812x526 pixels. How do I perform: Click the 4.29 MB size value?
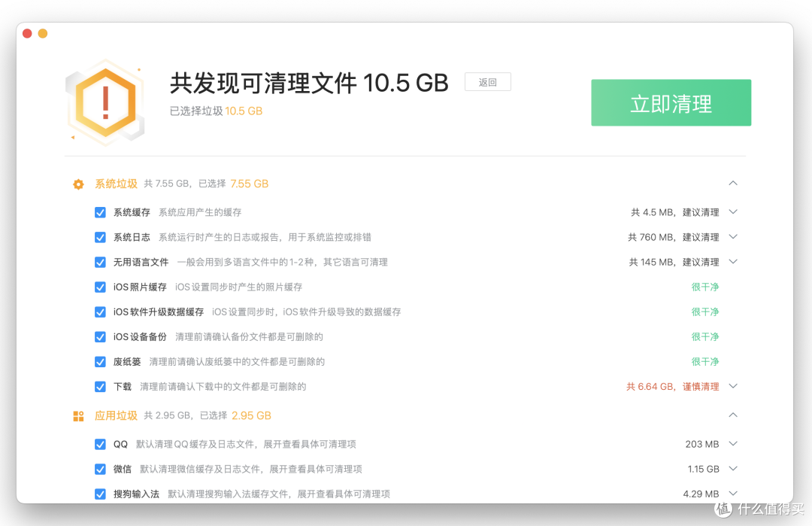click(701, 494)
